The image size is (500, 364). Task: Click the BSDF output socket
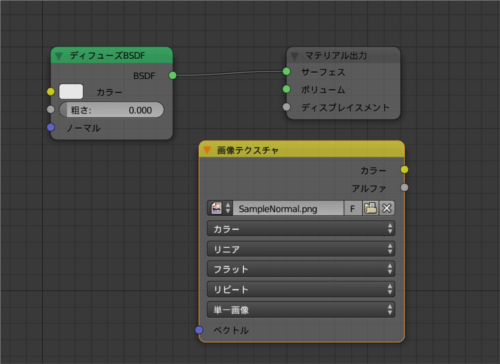tap(172, 75)
